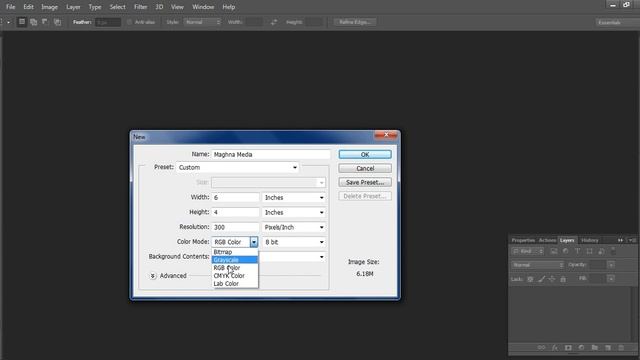
Task: Add layer mask icon
Action: 568,347
